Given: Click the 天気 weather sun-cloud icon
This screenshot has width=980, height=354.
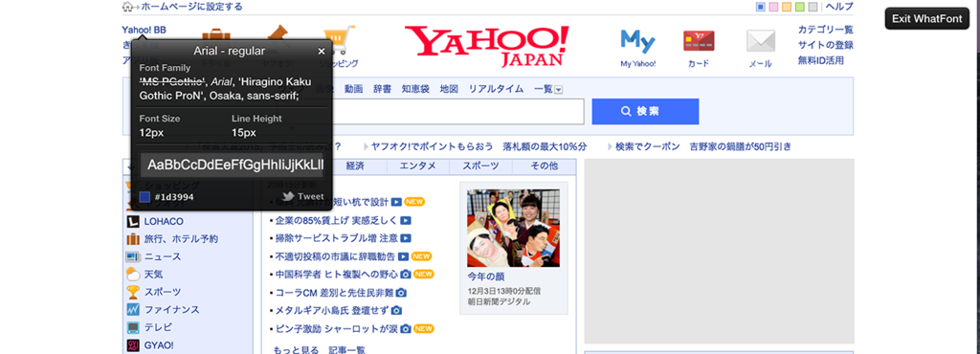Looking at the screenshot, I should click(133, 274).
